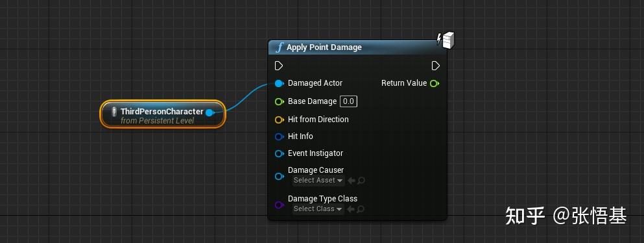Click the ThirdPersonCharacter output pin

210,112
